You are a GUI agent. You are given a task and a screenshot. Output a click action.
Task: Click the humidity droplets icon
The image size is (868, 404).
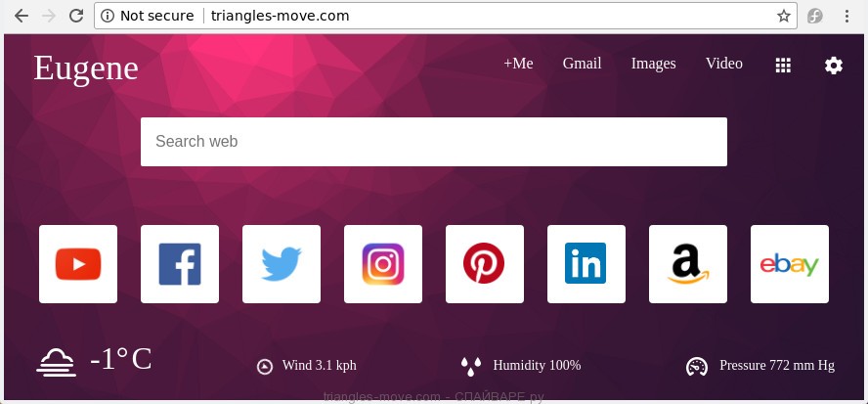[x=470, y=366]
